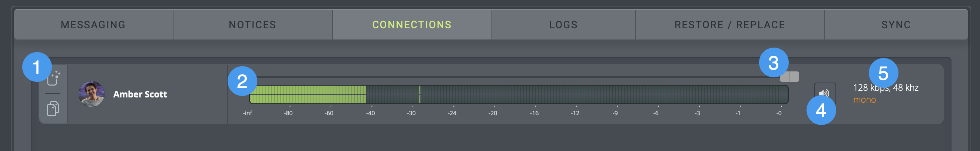The height and width of the screenshot is (151, 980).
Task: Select the Connections tab
Action: [412, 25]
